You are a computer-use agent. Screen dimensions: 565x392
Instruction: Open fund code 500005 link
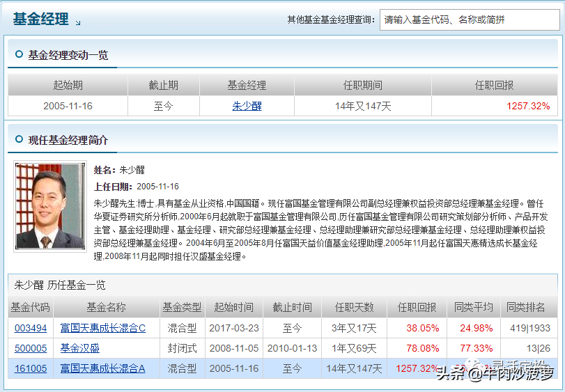tap(31, 348)
